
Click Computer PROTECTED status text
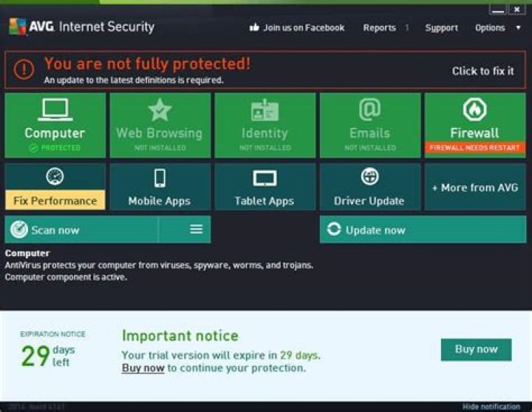[55, 148]
